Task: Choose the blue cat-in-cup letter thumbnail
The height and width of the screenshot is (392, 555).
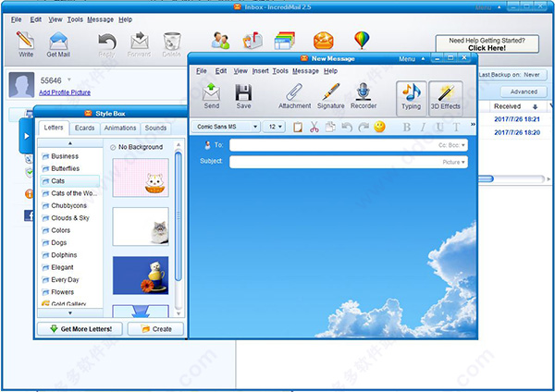Action: pyautogui.click(x=141, y=276)
